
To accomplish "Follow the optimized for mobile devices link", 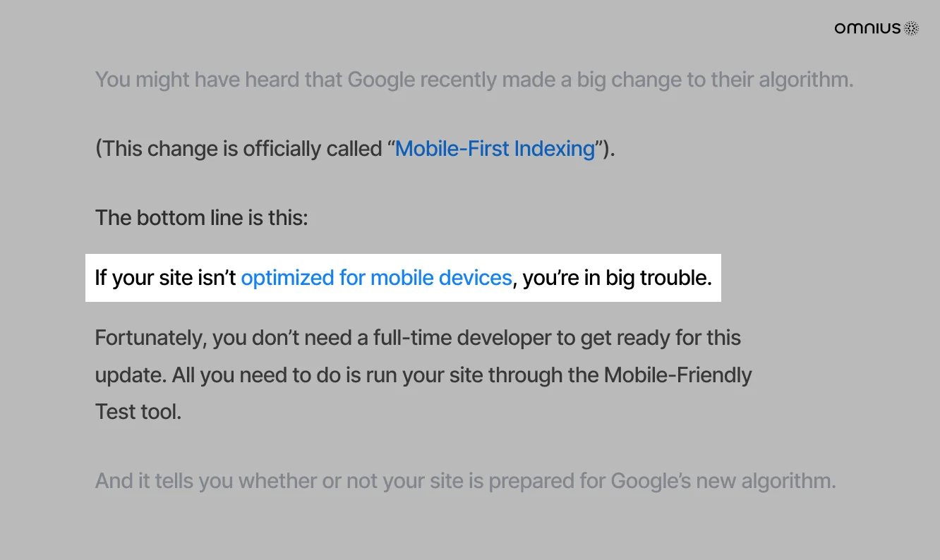I will tap(376, 278).
